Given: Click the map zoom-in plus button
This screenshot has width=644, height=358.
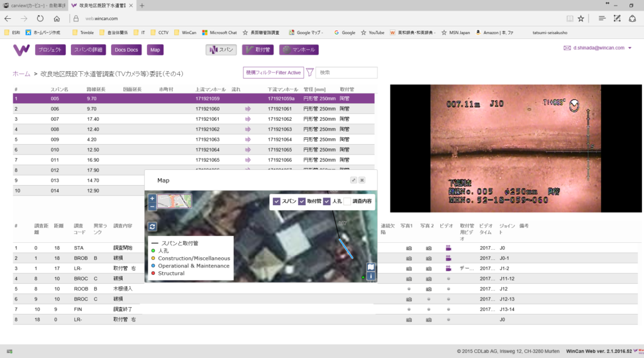Looking at the screenshot, I should pyautogui.click(x=152, y=198).
